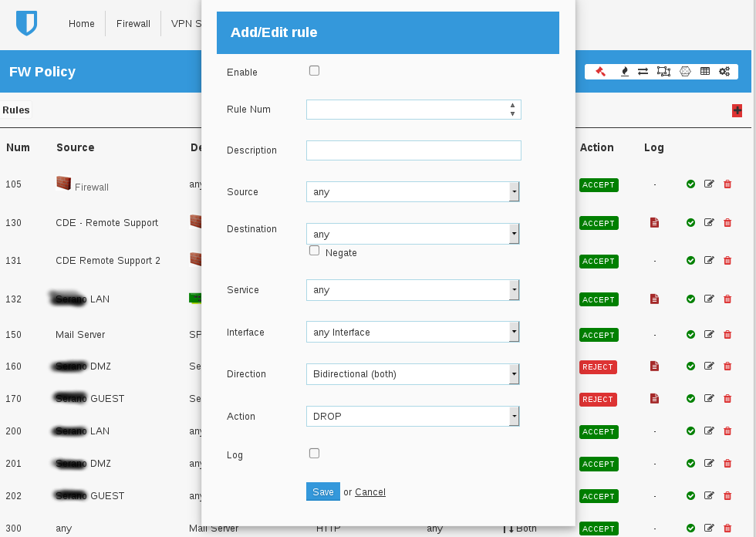This screenshot has width=756, height=537.
Task: Open the Firewall menu item
Action: pyautogui.click(x=133, y=24)
